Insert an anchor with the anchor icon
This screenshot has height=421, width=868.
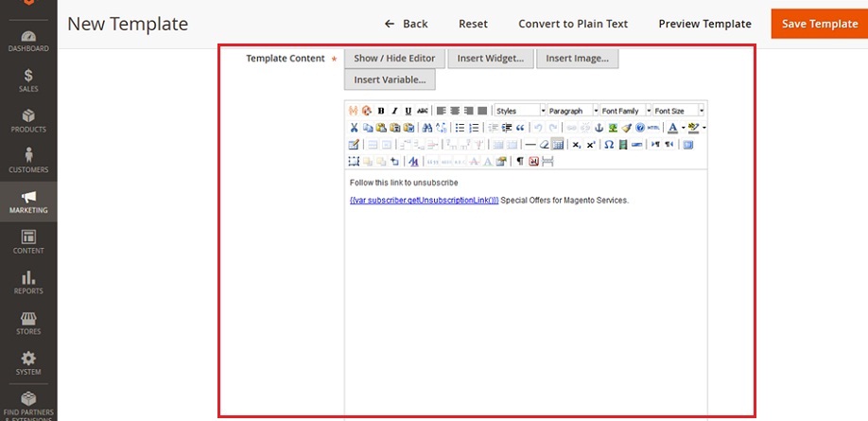[599, 128]
